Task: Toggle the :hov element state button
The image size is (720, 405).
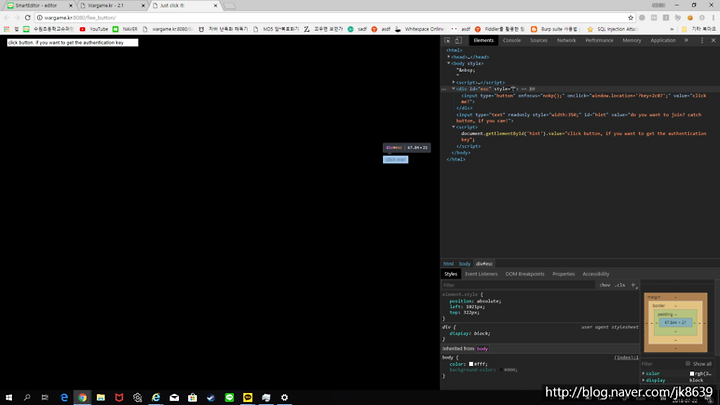Action: 605,285
